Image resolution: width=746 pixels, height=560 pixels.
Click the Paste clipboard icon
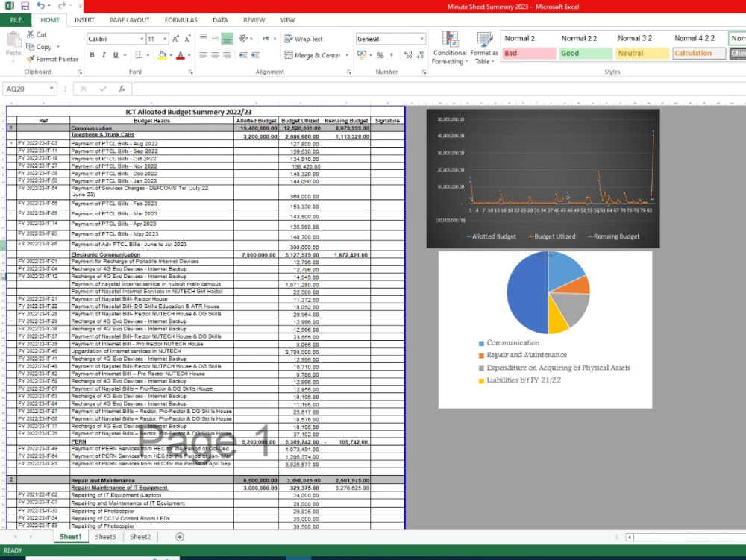13,40
